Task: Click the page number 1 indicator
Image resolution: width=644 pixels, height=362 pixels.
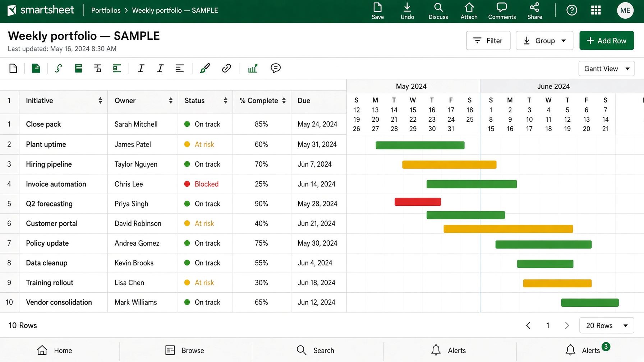Action: click(548, 325)
